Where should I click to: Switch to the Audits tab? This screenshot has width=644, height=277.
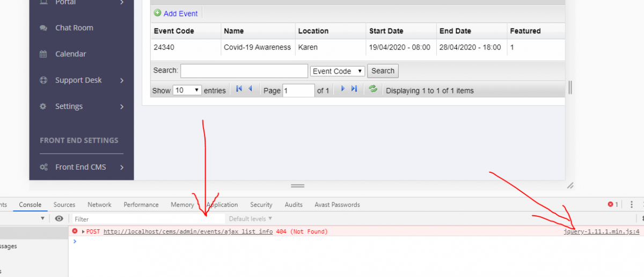pos(294,205)
